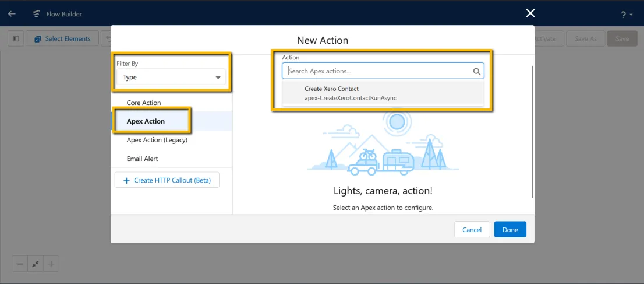Close the New Action dialog with X

530,13
